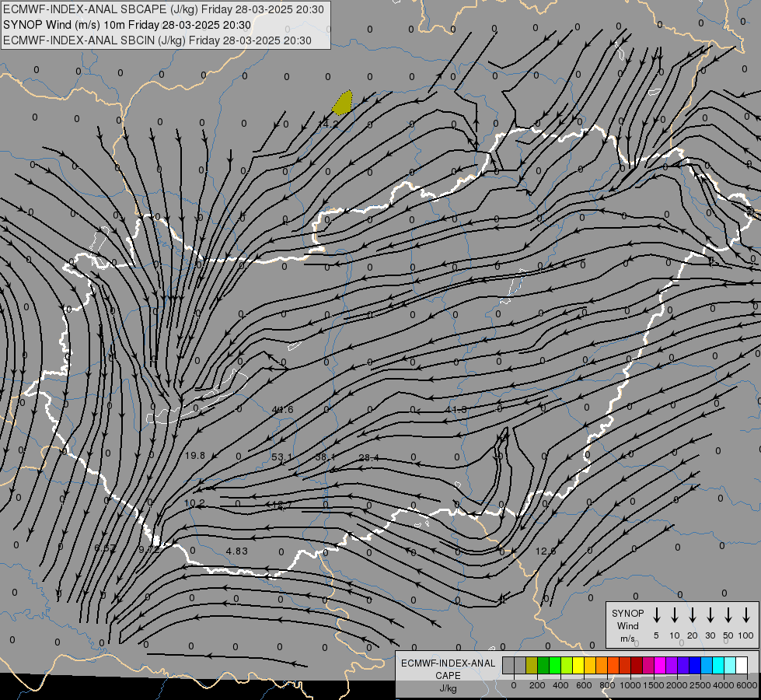Click the 12.6 CAPE value on map
The image size is (761, 700).
click(546, 551)
